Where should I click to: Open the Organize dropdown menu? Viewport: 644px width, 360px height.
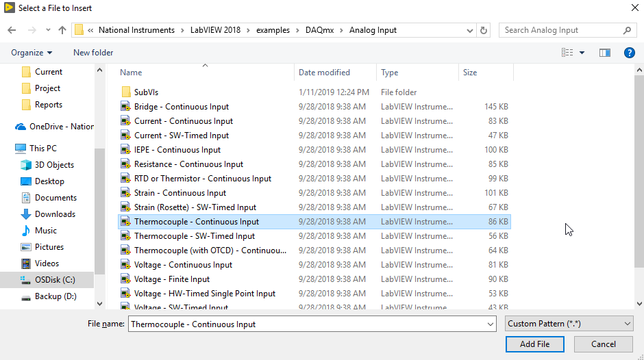pos(32,53)
